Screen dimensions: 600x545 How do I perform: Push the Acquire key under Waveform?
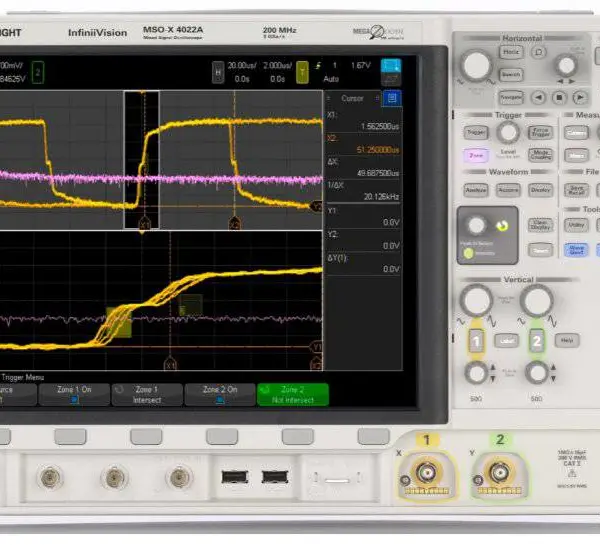[508, 190]
